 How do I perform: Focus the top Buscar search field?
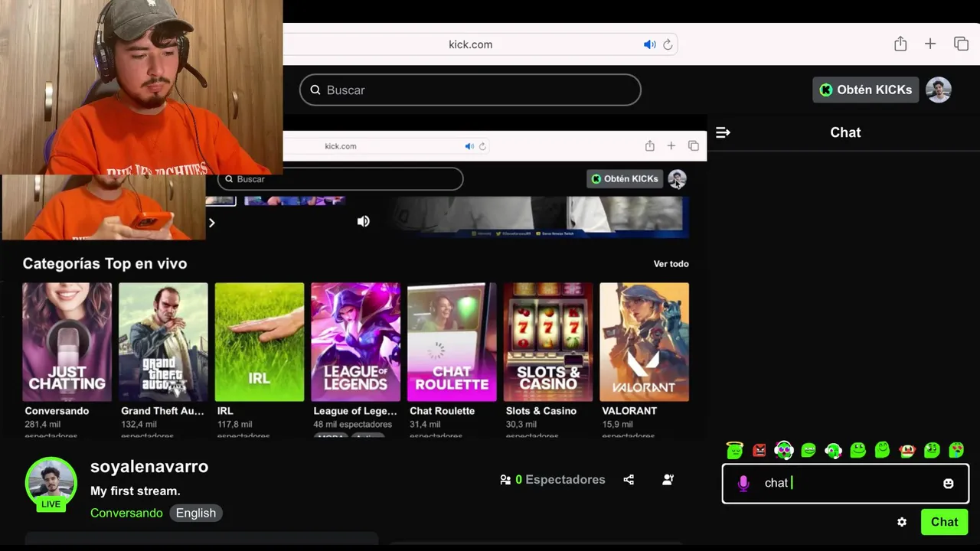(470, 90)
